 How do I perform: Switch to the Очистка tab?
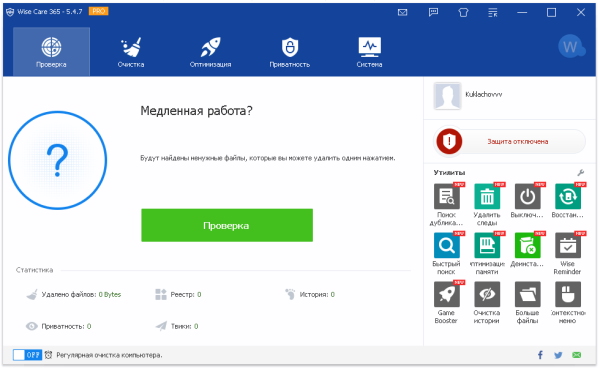point(131,52)
